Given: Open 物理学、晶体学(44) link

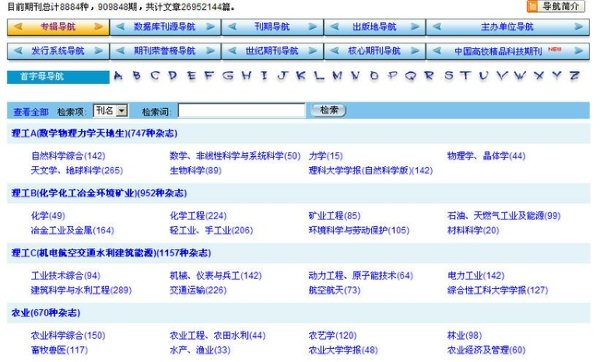Looking at the screenshot, I should click(486, 156).
